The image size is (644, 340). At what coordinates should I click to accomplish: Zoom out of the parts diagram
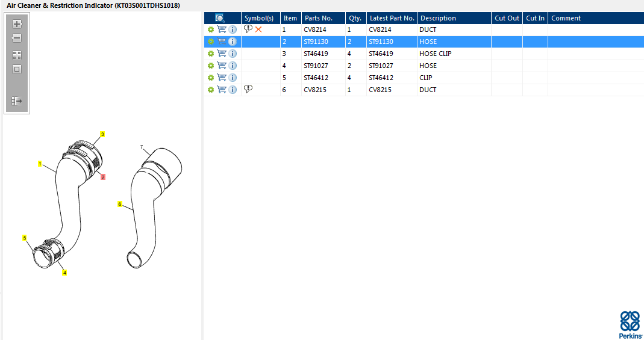click(17, 38)
